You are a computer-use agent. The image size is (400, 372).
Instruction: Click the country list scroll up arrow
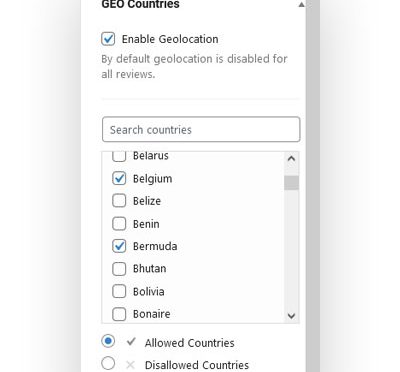point(291,159)
